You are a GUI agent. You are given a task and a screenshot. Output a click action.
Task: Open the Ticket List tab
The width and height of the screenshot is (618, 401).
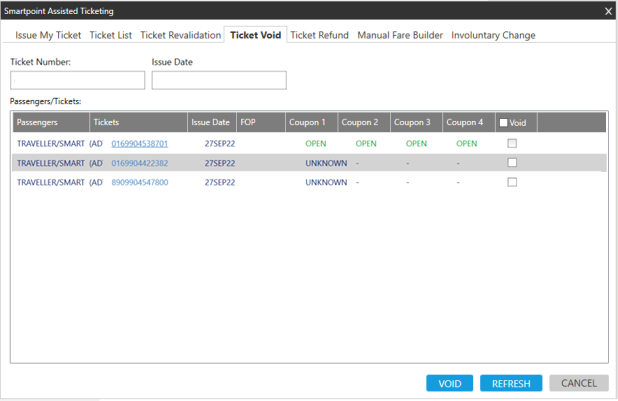coord(110,35)
